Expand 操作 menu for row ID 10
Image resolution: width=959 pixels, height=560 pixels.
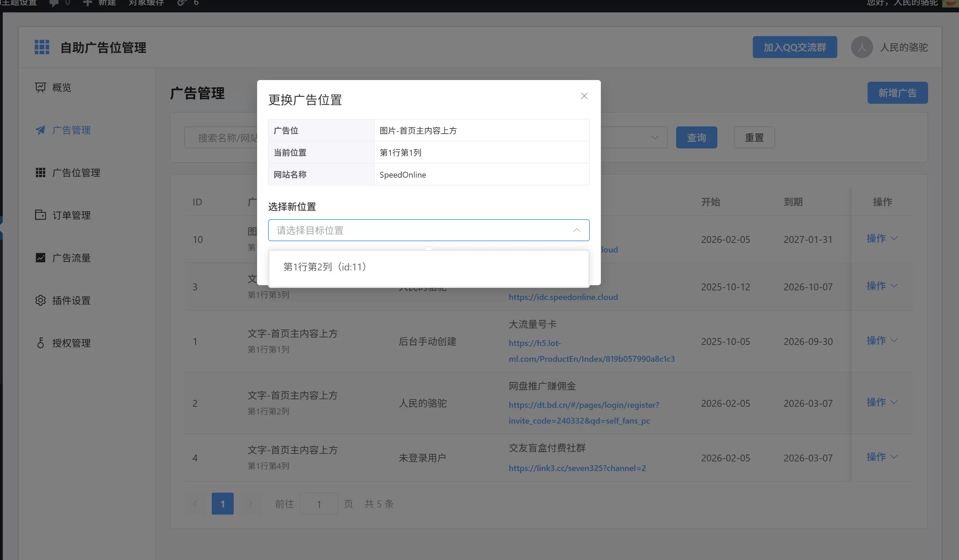point(882,238)
